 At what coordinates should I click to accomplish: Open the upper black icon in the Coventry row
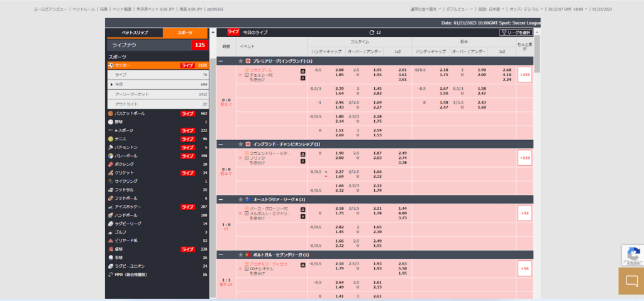coord(303,154)
